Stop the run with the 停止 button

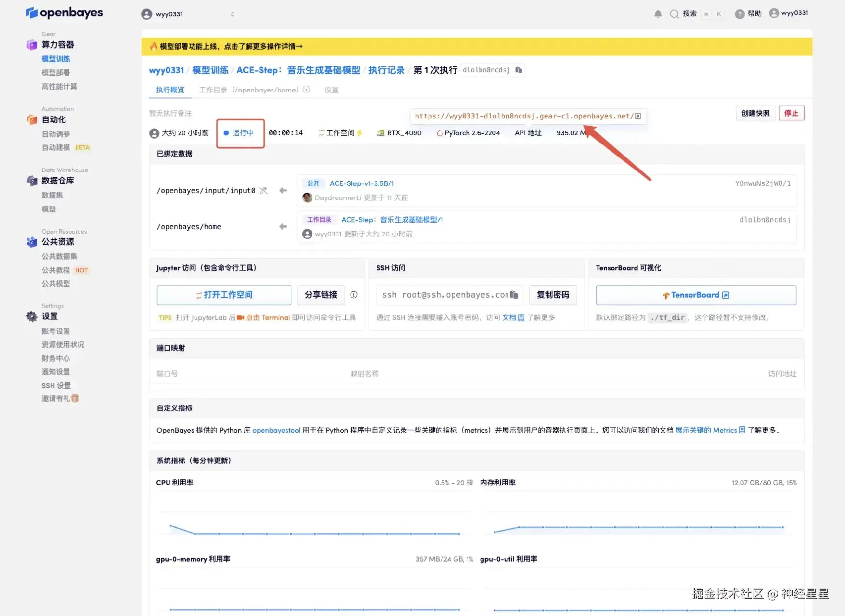(x=792, y=113)
